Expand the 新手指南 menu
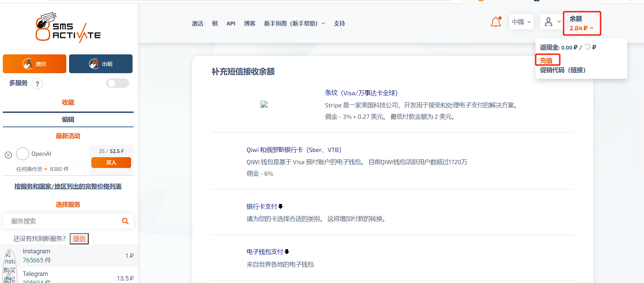This screenshot has width=644, height=283. (x=294, y=23)
